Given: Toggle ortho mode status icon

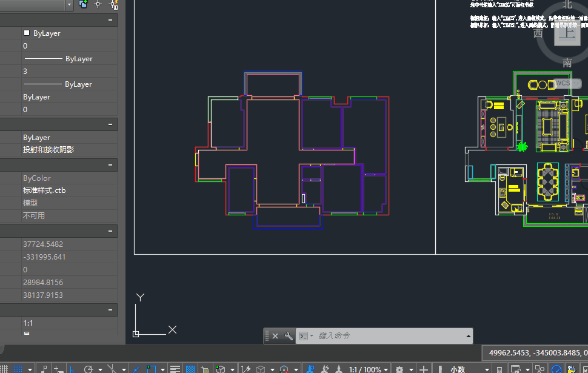Looking at the screenshot, I should coord(72,369).
